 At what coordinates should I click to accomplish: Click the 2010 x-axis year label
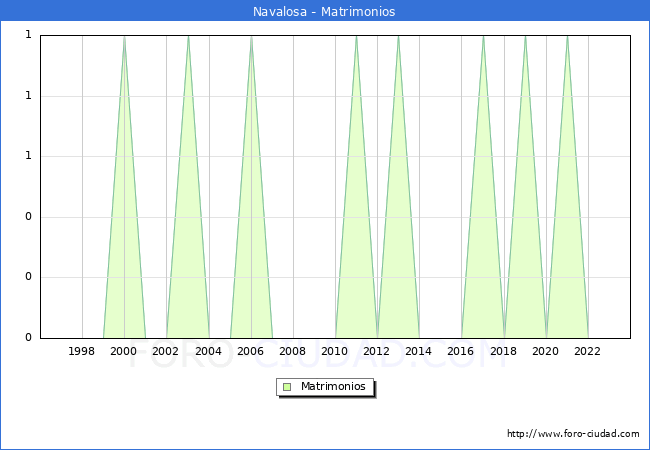(335, 351)
